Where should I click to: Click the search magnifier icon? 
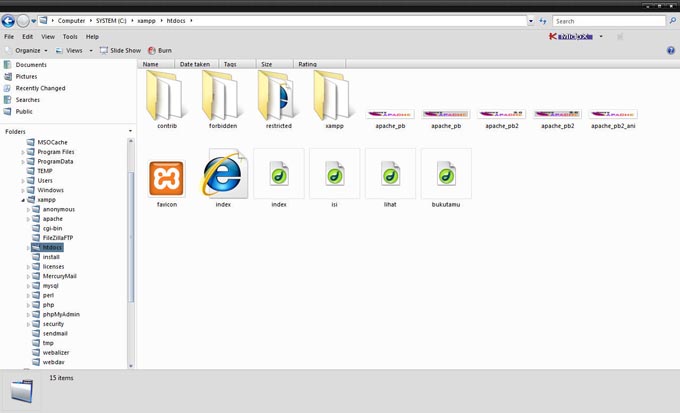673,21
